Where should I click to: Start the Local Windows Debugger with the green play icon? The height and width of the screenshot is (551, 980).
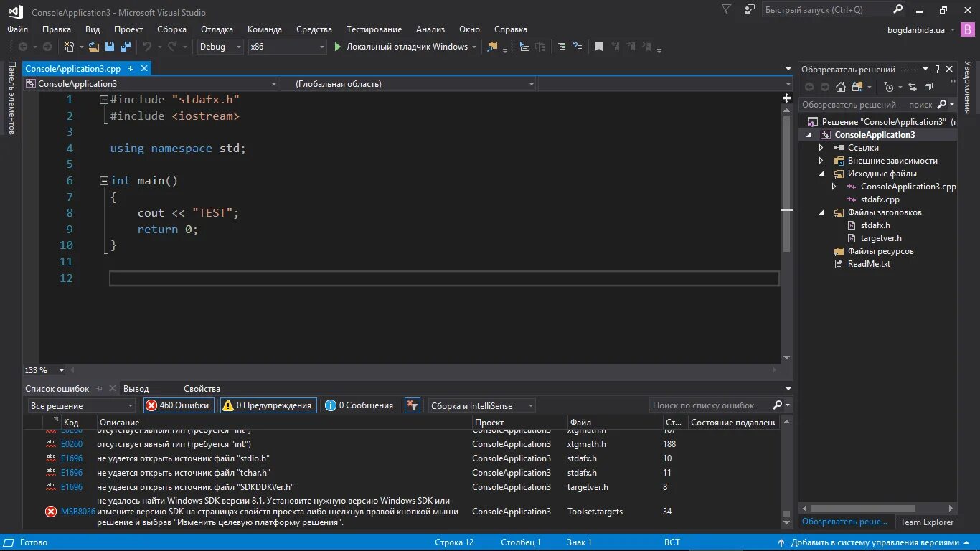tap(338, 47)
